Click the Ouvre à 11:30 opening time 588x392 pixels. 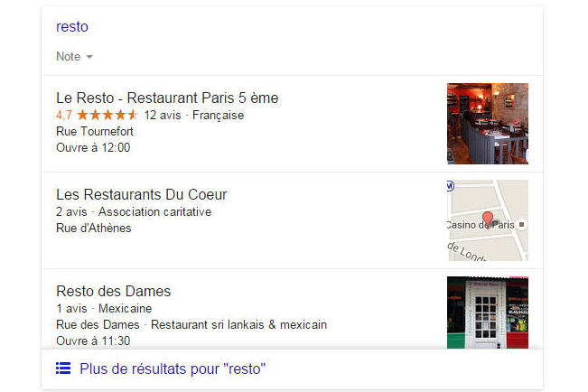coord(93,341)
